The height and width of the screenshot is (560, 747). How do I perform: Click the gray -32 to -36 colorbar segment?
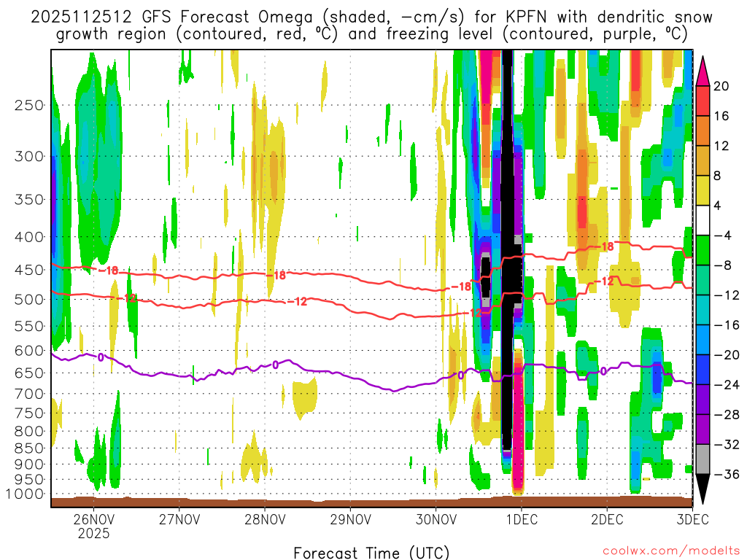(x=703, y=459)
